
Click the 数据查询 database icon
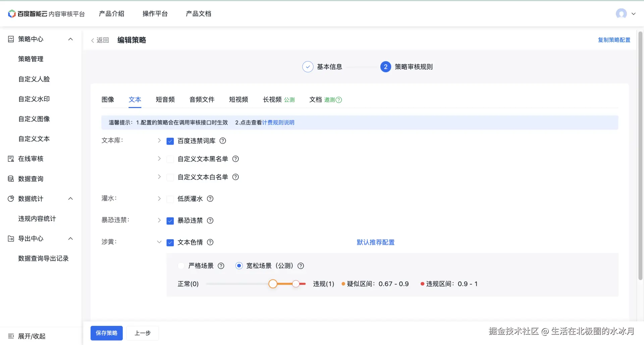11,179
